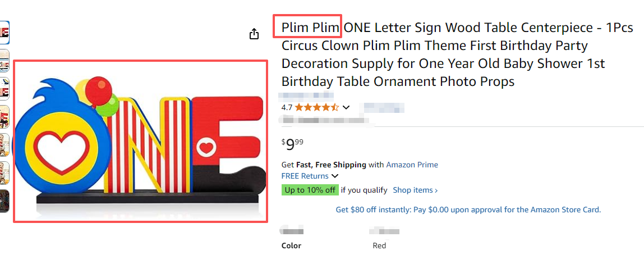The width and height of the screenshot is (644, 255).
Task: Click the orange star rating icons
Action: pyautogui.click(x=316, y=107)
